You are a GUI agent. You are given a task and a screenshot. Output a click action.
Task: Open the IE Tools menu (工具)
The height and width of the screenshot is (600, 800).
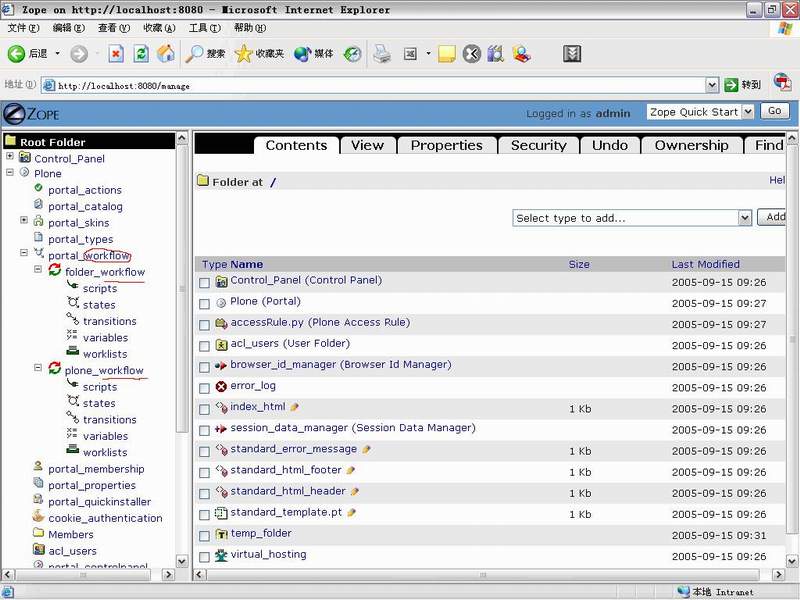205,28
